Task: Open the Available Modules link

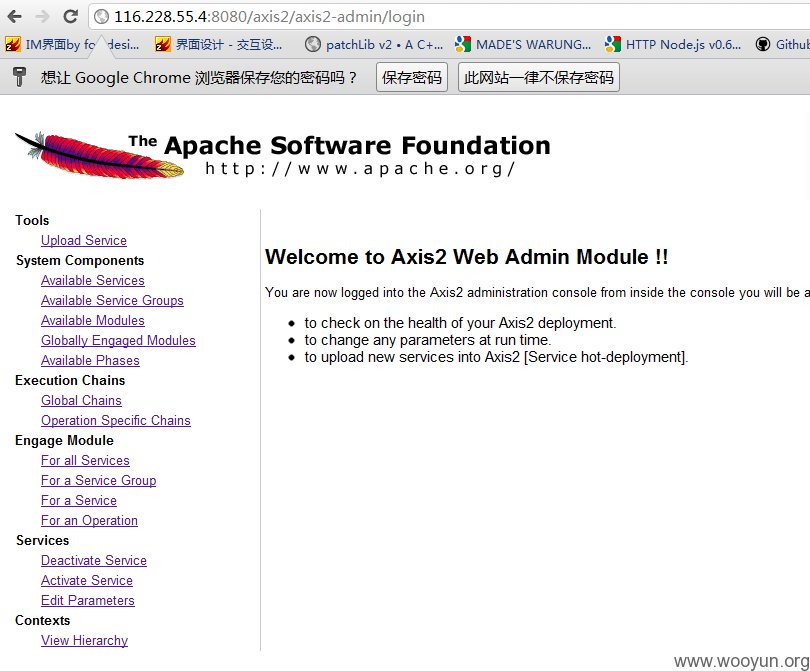Action: pyautogui.click(x=92, y=320)
